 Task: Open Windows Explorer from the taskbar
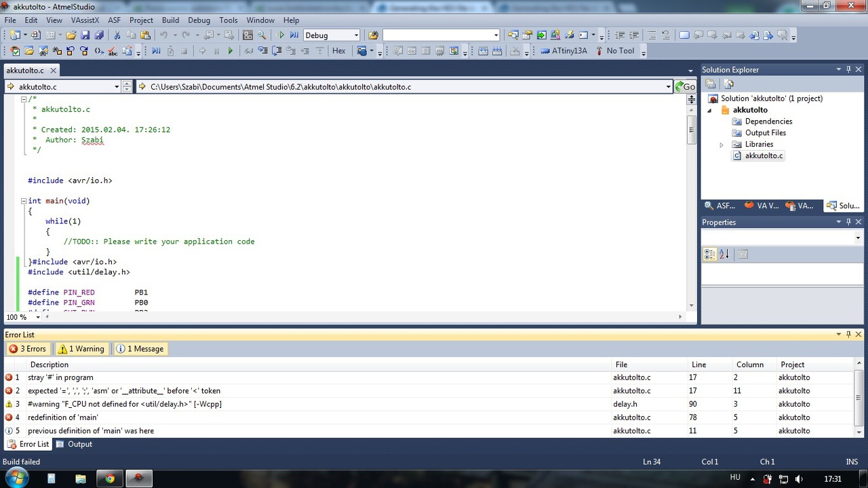click(80, 478)
